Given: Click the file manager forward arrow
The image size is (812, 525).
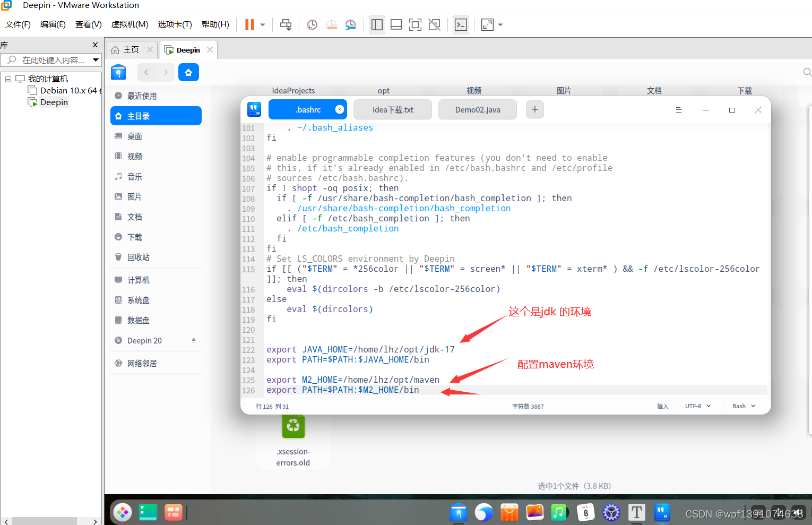Looking at the screenshot, I should [166, 72].
